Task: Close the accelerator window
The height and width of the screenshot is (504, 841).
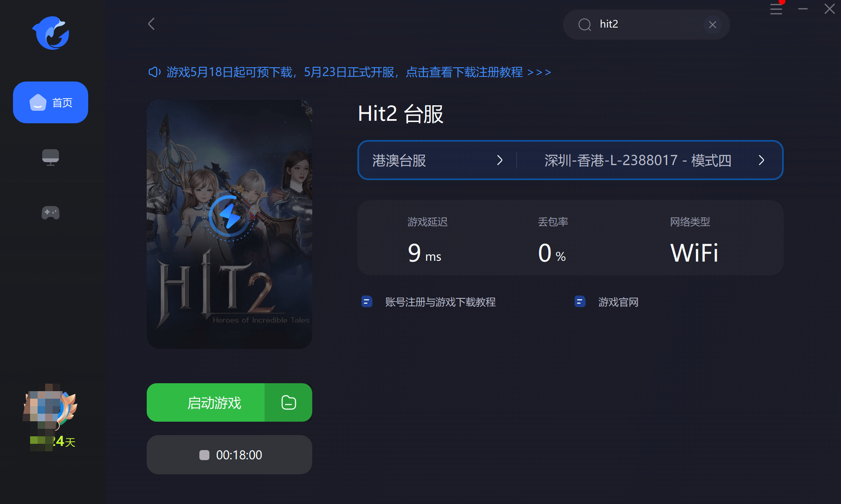Action: pyautogui.click(x=830, y=9)
